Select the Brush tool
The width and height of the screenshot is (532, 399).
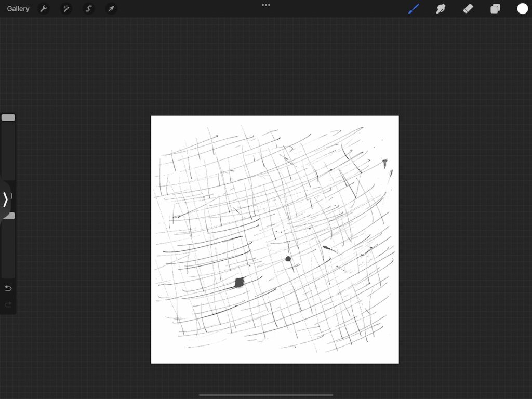414,8
